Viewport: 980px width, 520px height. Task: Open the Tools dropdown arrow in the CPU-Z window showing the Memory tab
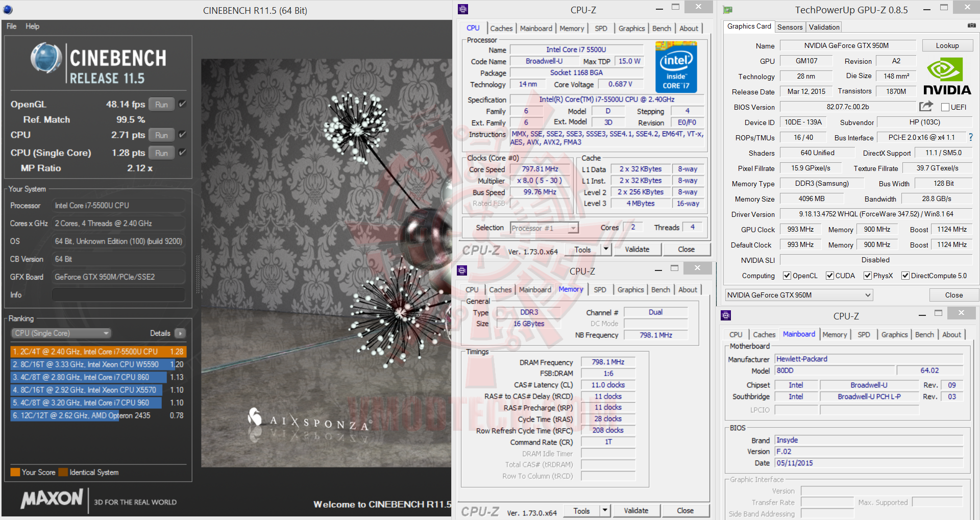604,510
